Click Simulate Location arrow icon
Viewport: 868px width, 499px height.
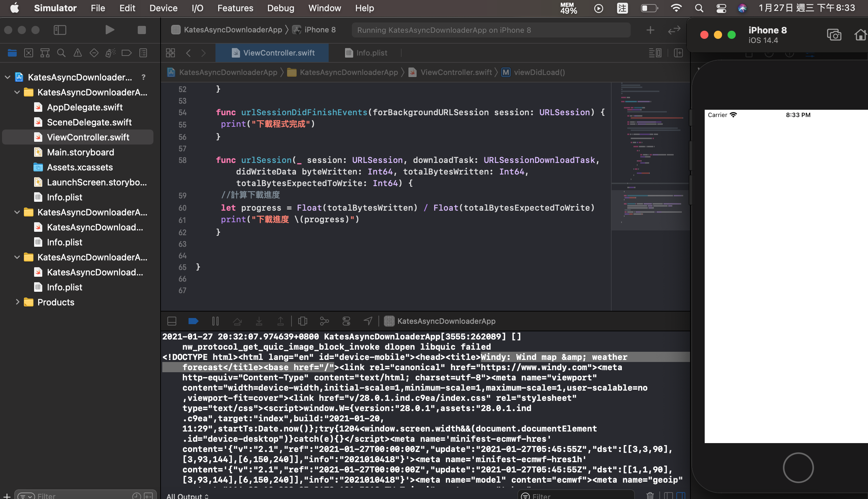click(x=368, y=321)
